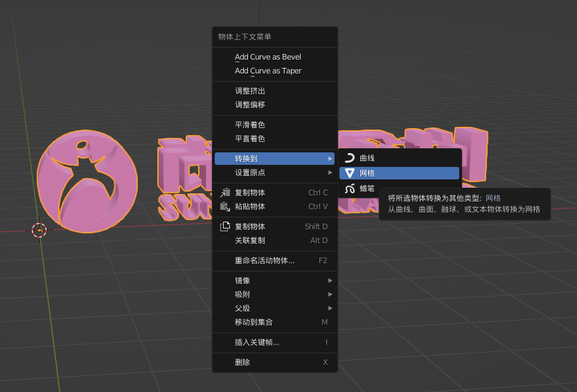Click the paste icon beside 粘贴物体

click(225, 206)
